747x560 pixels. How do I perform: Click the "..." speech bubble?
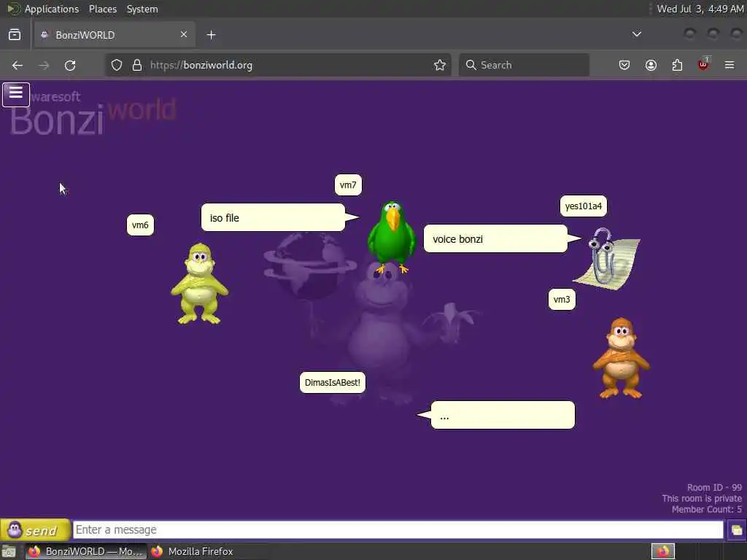point(503,415)
